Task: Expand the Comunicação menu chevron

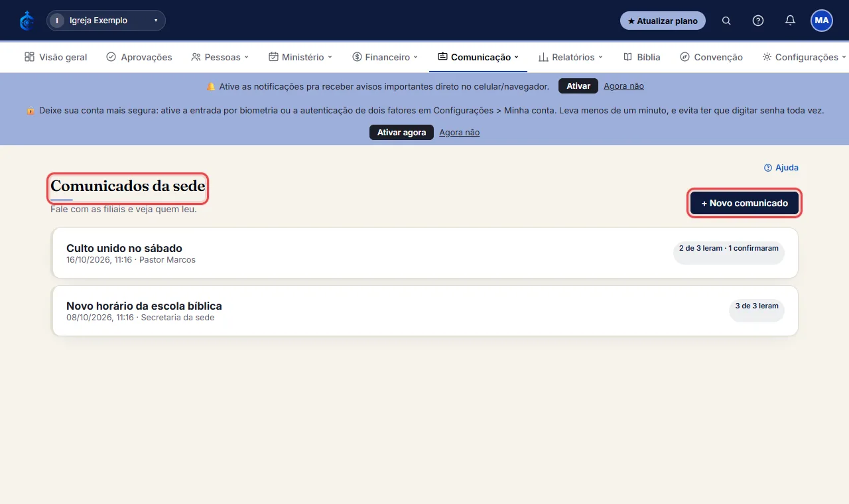Action: 517,57
